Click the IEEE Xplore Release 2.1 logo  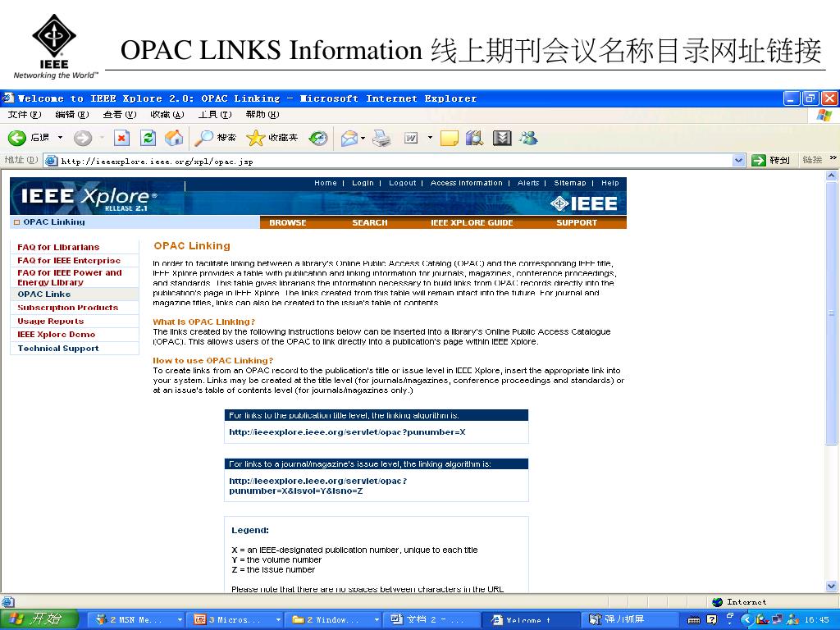(x=89, y=199)
